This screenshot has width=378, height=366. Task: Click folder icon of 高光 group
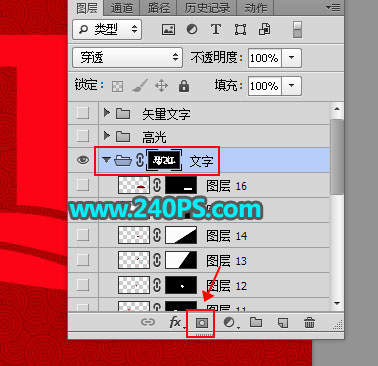(x=123, y=136)
